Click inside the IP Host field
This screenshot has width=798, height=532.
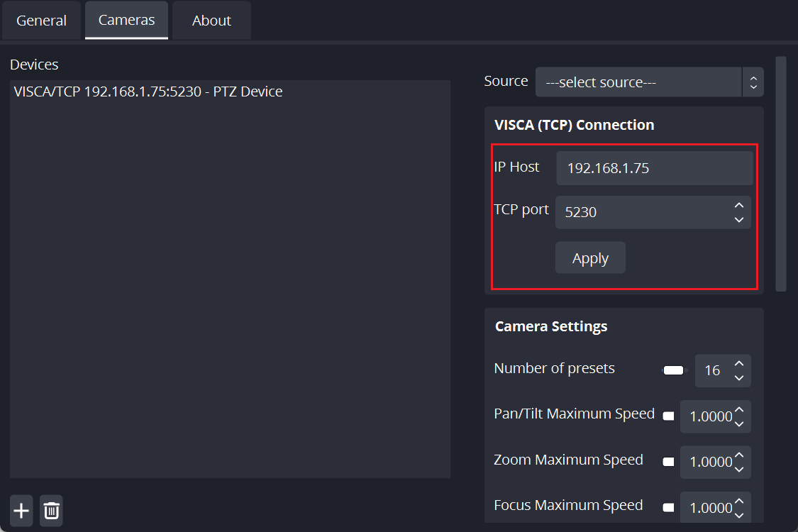[653, 168]
